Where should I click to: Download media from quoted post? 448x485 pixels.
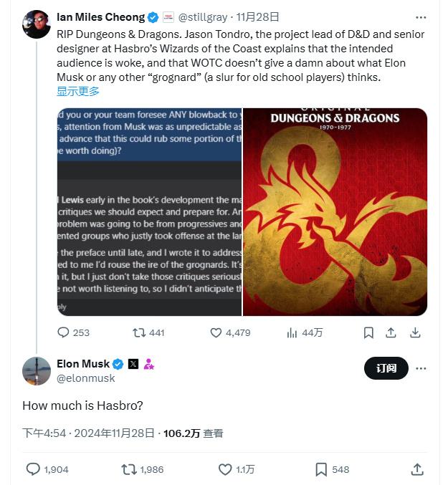415,332
